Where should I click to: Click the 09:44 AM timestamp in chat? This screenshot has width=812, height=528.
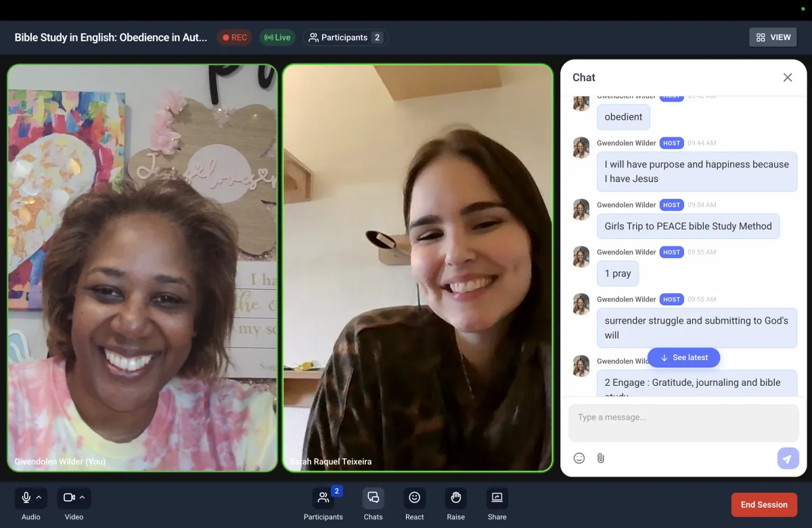702,144
